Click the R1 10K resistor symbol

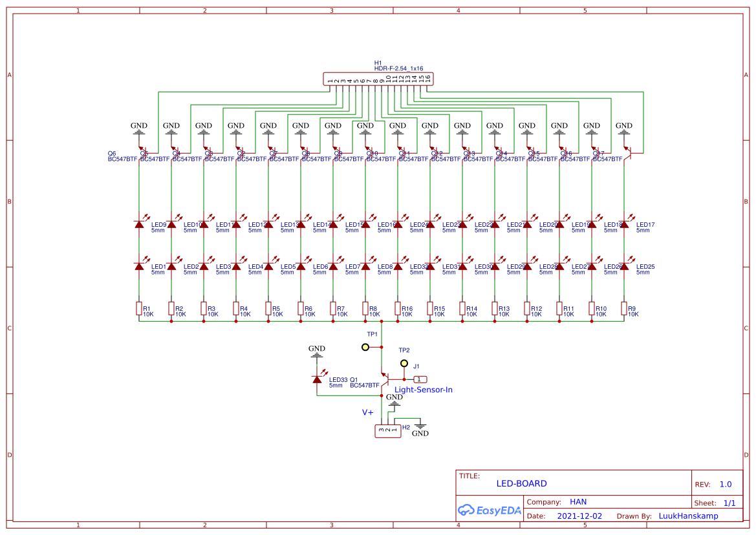[138, 309]
